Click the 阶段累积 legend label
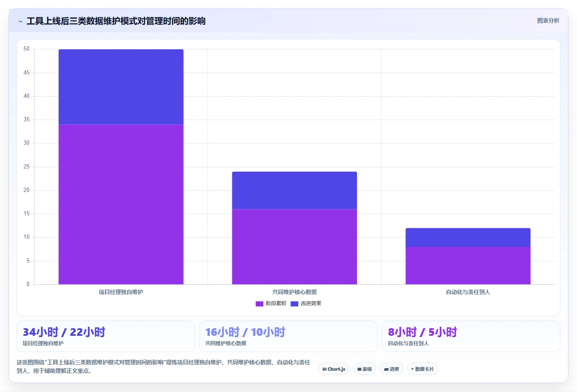The height and width of the screenshot is (392, 577). [x=276, y=303]
